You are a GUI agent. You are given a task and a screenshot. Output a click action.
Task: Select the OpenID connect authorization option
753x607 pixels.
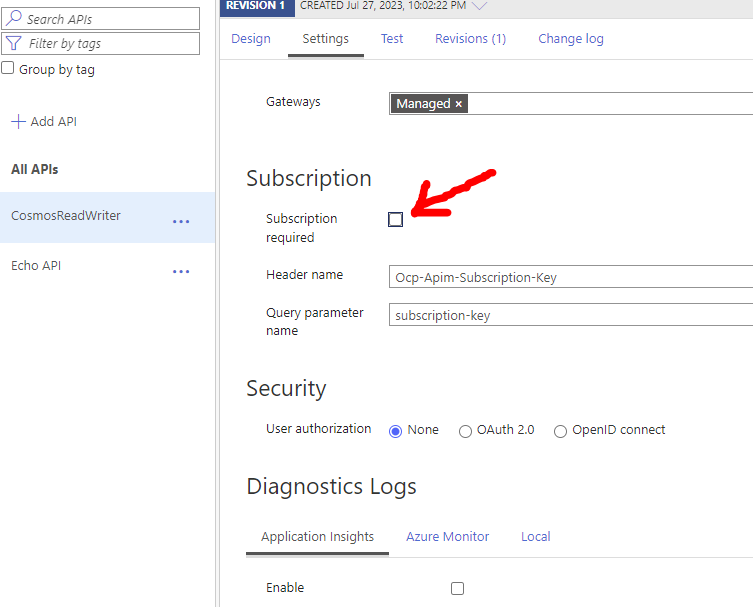click(x=560, y=431)
